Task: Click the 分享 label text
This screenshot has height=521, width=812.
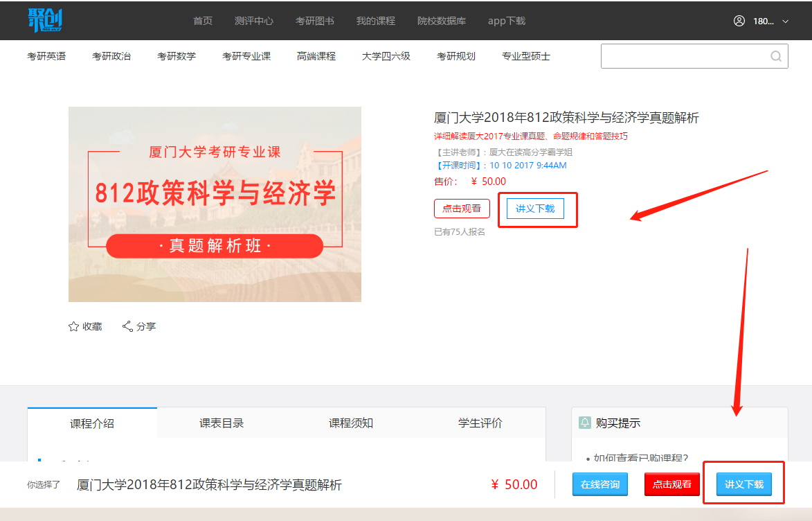Action: [146, 326]
